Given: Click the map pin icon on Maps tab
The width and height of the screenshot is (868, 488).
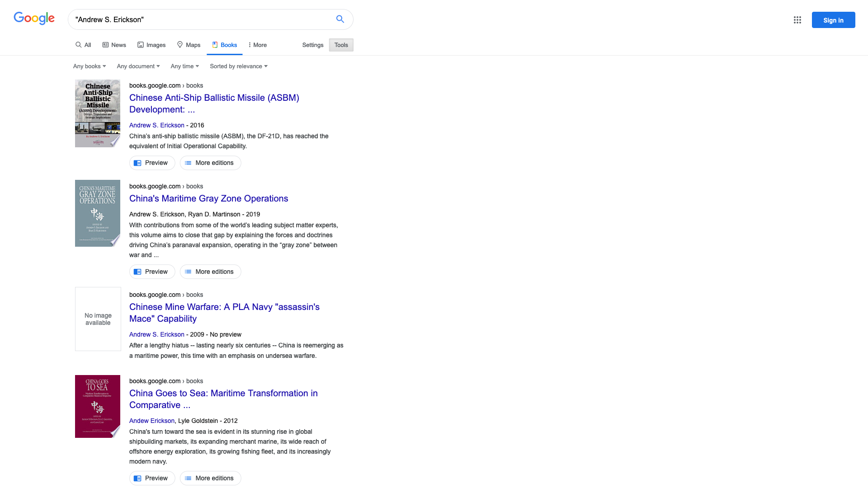Looking at the screenshot, I should coord(180,44).
